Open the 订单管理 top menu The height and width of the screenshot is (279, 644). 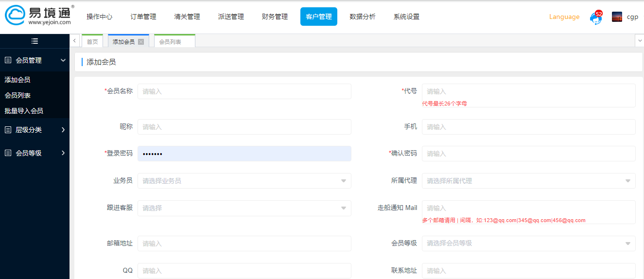143,17
